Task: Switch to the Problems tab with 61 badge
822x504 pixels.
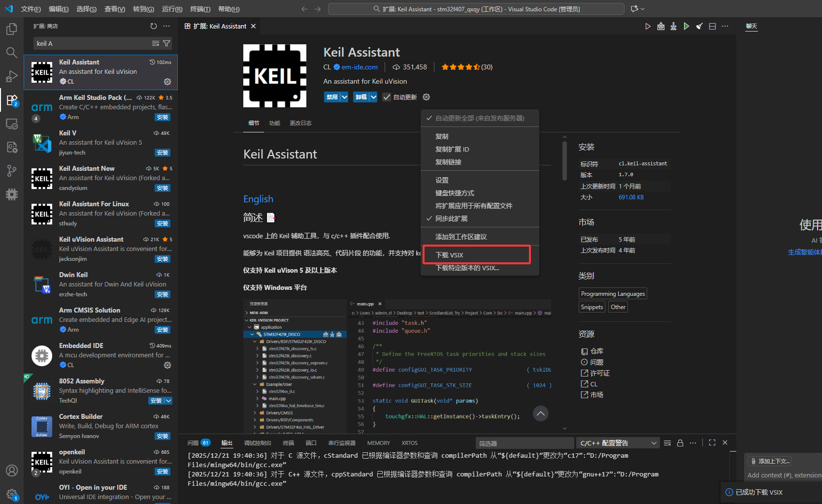Action: tap(198, 443)
